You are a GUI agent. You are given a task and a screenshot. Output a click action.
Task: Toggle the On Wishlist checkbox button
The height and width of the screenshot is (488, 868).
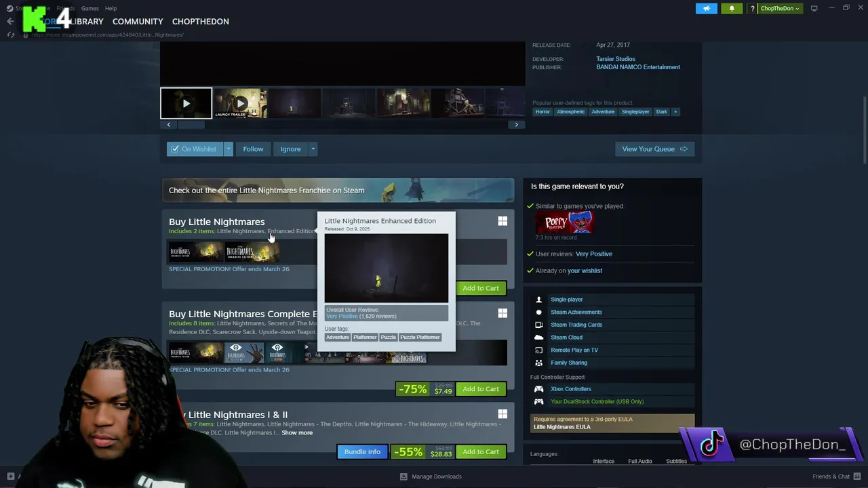195,149
